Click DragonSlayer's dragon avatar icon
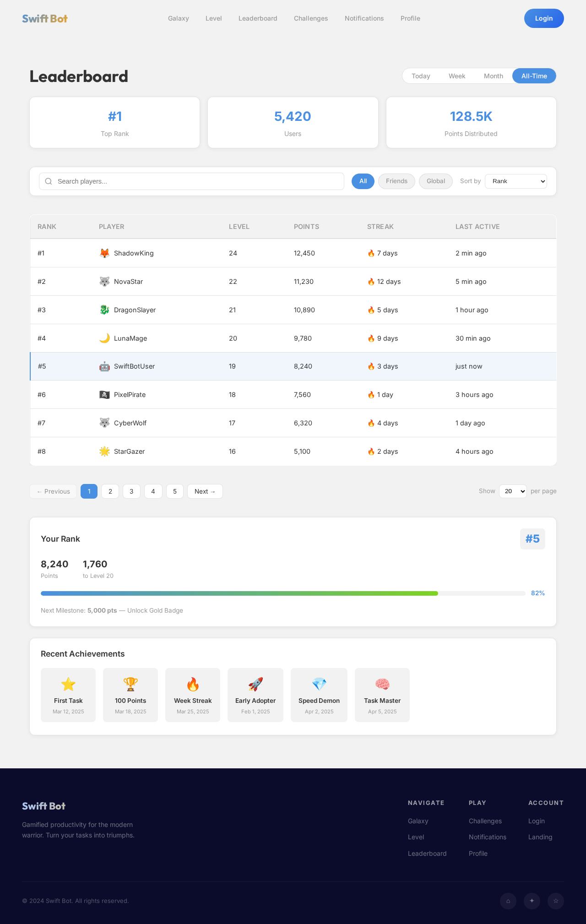The width and height of the screenshot is (586, 924). tap(104, 310)
